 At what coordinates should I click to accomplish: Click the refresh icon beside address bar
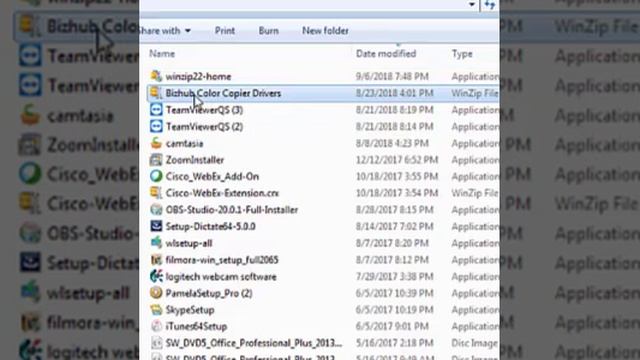(x=489, y=5)
